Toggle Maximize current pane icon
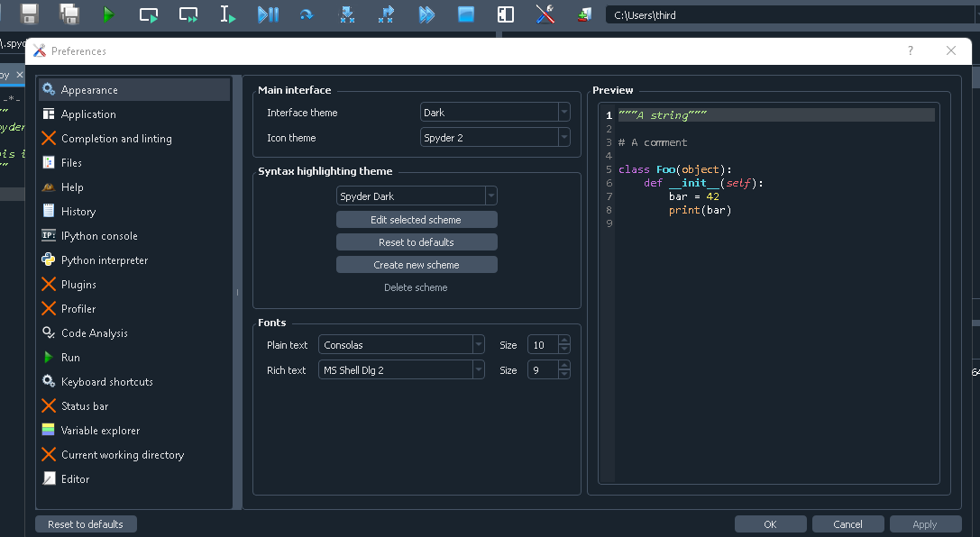The image size is (980, 537). (505, 14)
